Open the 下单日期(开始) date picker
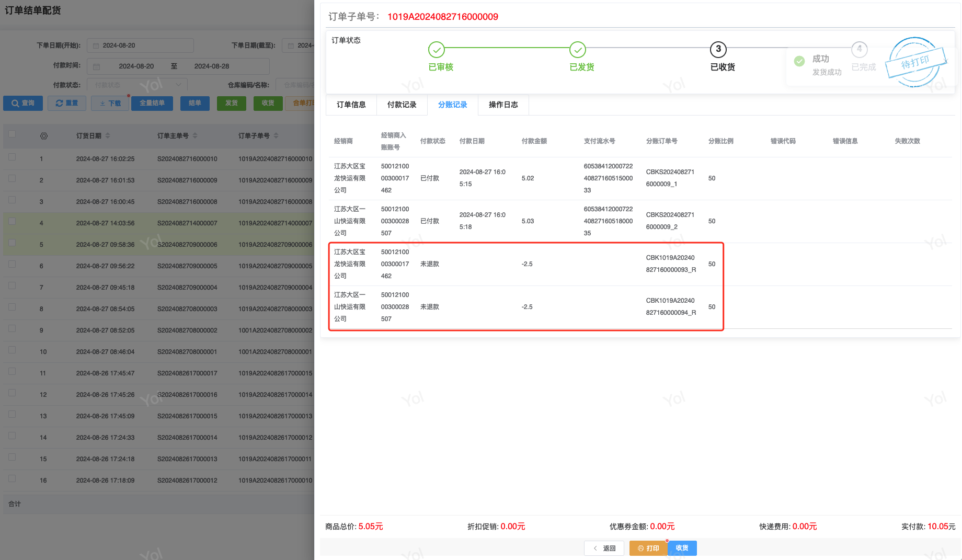This screenshot has width=962, height=560. (x=140, y=45)
